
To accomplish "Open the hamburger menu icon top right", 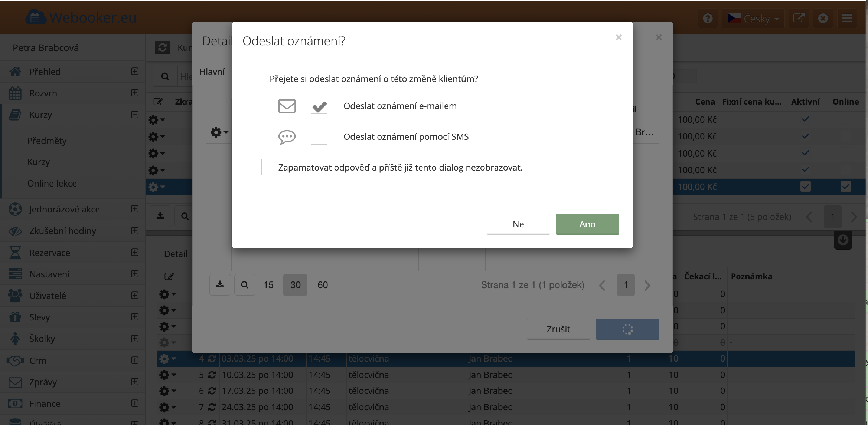I will pos(847,18).
